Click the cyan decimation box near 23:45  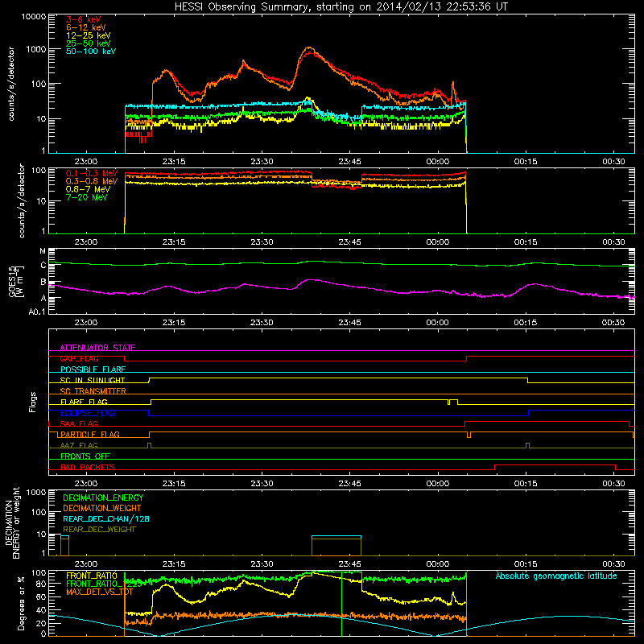tap(336, 537)
